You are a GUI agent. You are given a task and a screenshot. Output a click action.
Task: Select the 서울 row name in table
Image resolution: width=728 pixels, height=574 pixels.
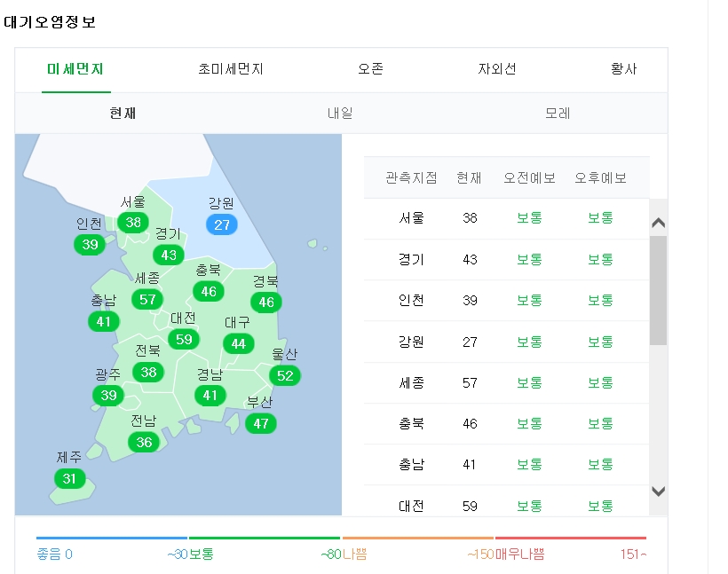(411, 217)
